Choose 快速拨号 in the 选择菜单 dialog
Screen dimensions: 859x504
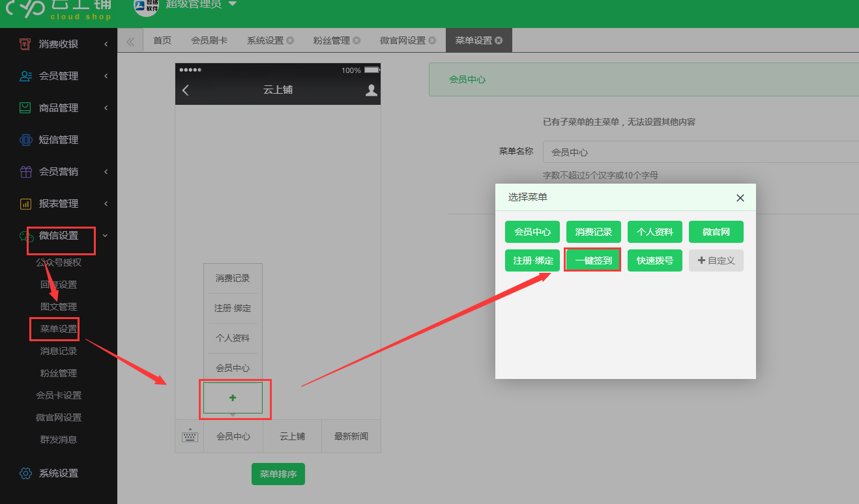pos(655,260)
